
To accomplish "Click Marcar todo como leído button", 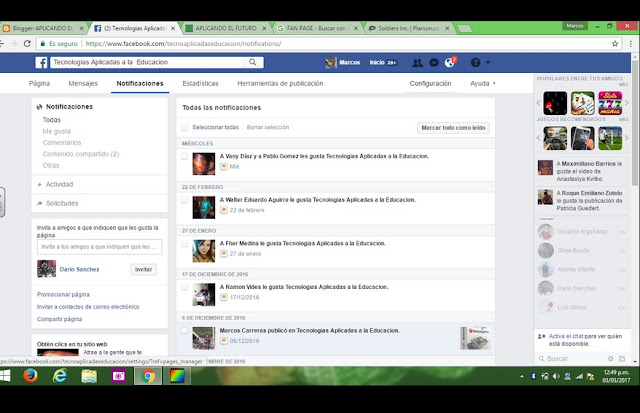I will pyautogui.click(x=453, y=128).
